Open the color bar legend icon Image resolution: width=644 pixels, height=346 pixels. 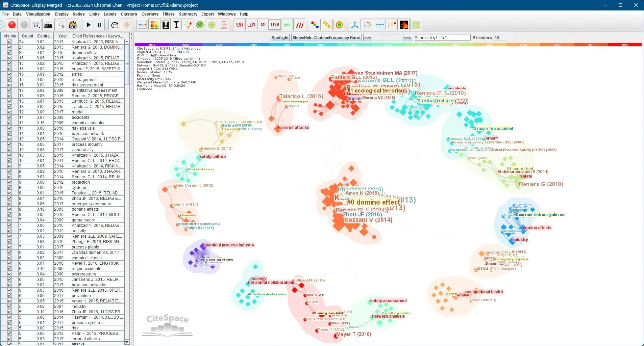[142, 25]
